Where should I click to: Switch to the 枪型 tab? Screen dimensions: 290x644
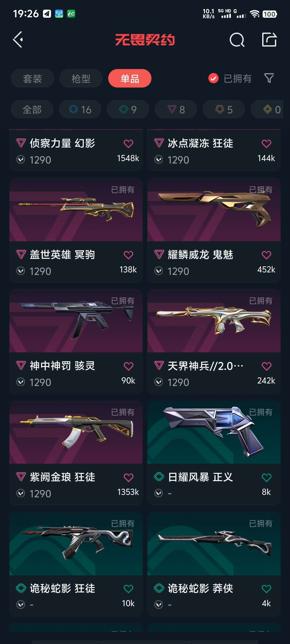click(81, 78)
